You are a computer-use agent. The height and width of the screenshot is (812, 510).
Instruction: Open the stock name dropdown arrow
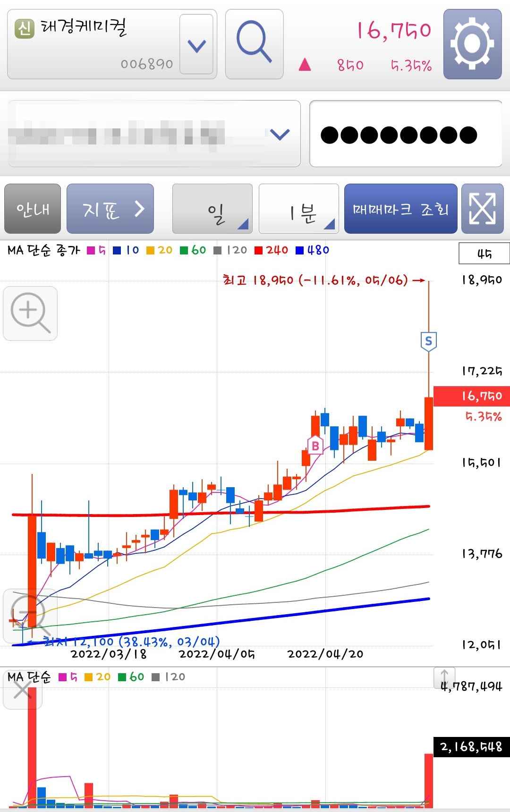tap(196, 44)
